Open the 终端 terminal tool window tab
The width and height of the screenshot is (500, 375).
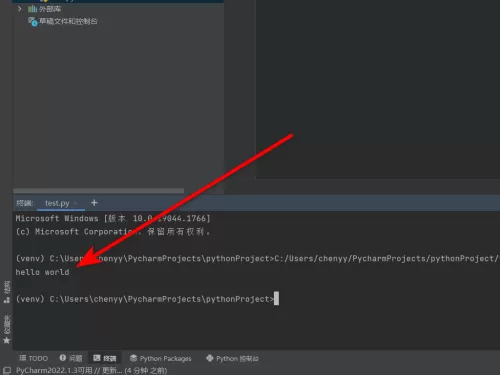click(105, 358)
